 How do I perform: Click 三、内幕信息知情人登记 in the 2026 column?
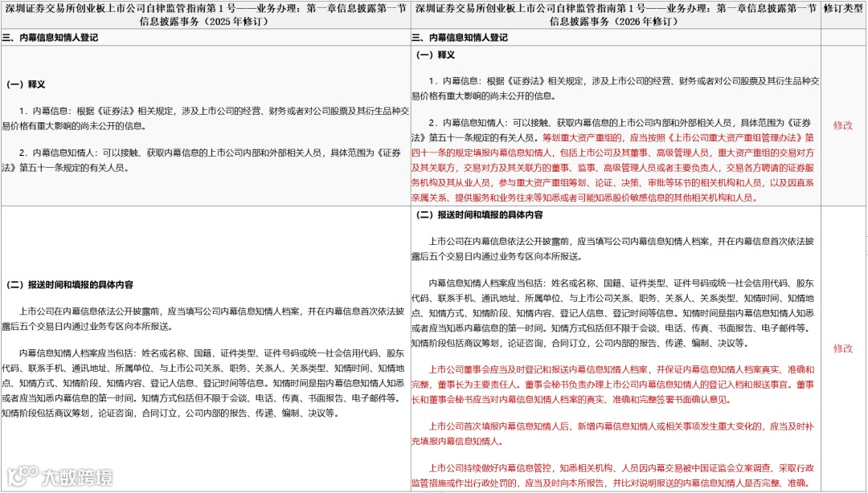[x=460, y=38]
